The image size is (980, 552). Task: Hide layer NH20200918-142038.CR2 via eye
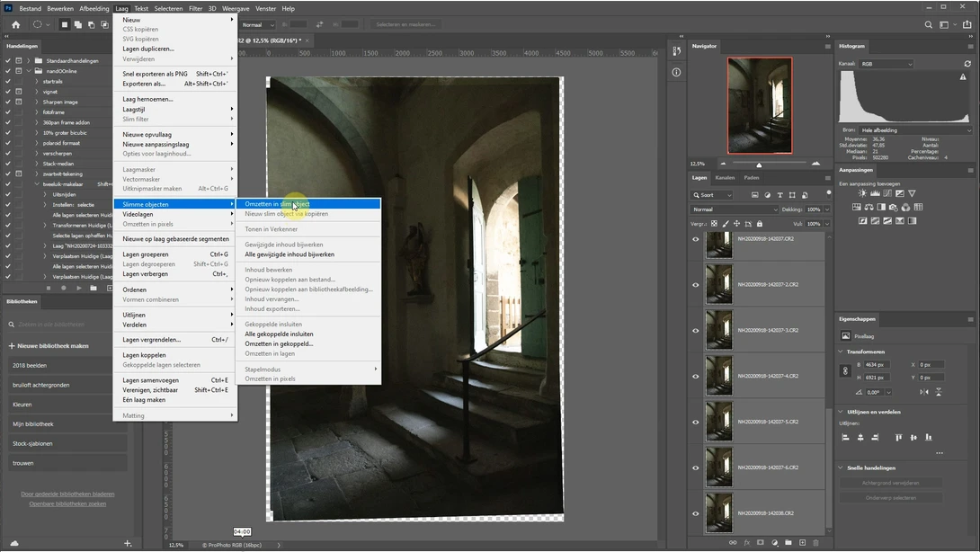(x=696, y=513)
